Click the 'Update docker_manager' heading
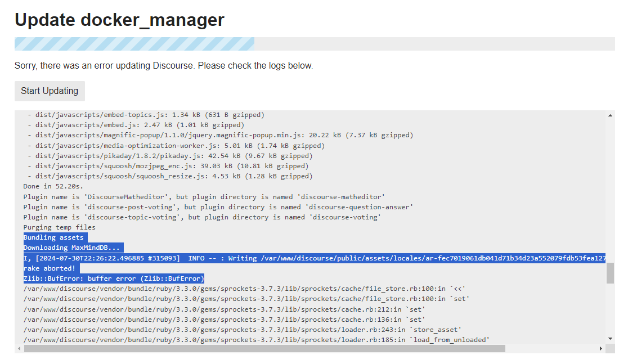619x364 pixels. (120, 20)
